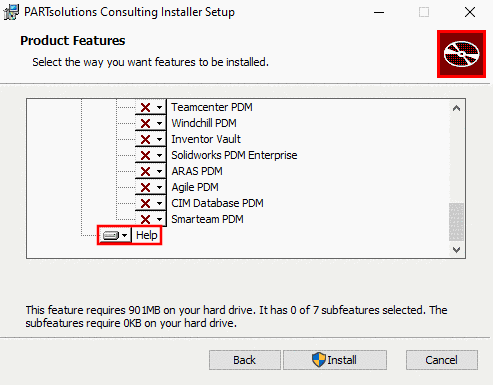The image size is (493, 385).
Task: Close the PARTsolutions installer window
Action: click(470, 13)
